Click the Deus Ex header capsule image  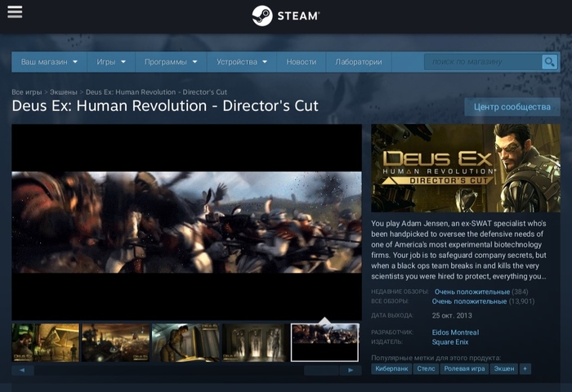tap(466, 168)
